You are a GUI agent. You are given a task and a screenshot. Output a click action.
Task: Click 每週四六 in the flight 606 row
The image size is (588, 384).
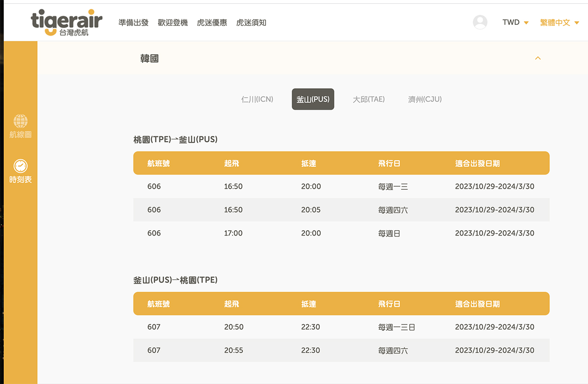pos(393,210)
